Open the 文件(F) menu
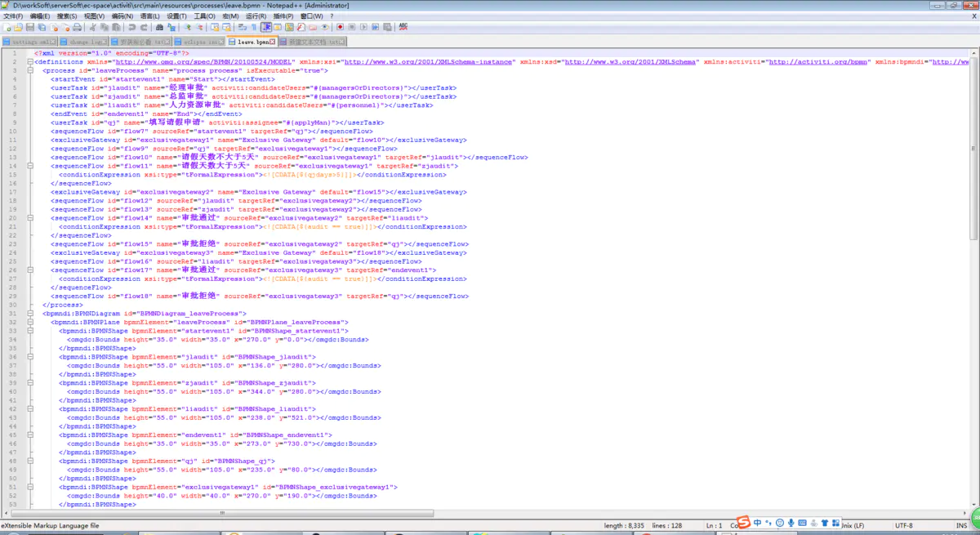The width and height of the screenshot is (980, 535). [x=14, y=16]
